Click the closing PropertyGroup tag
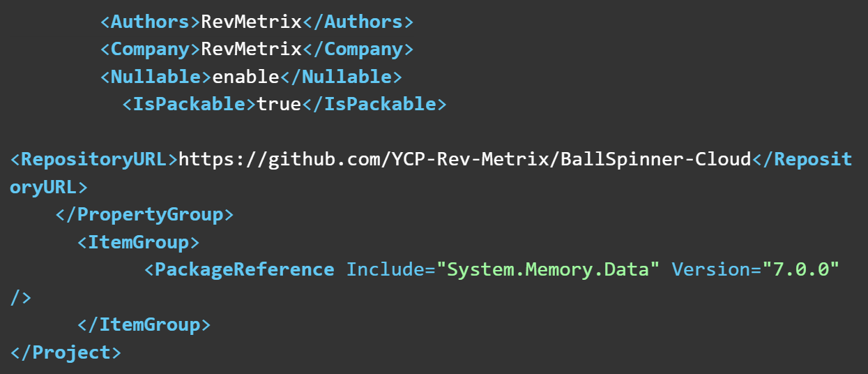The width and height of the screenshot is (868, 374). coord(144,214)
